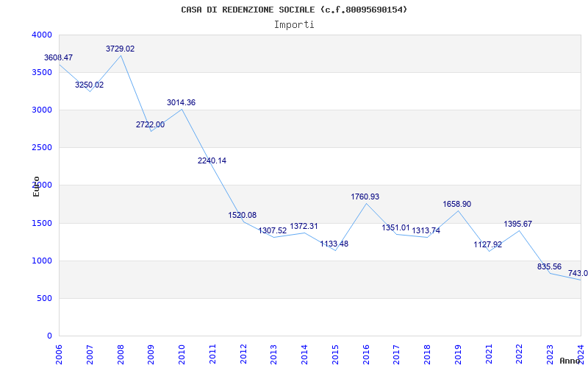Click the 2022 x-axis year label
Image resolution: width=588 pixels, height=368 pixels.
[520, 354]
